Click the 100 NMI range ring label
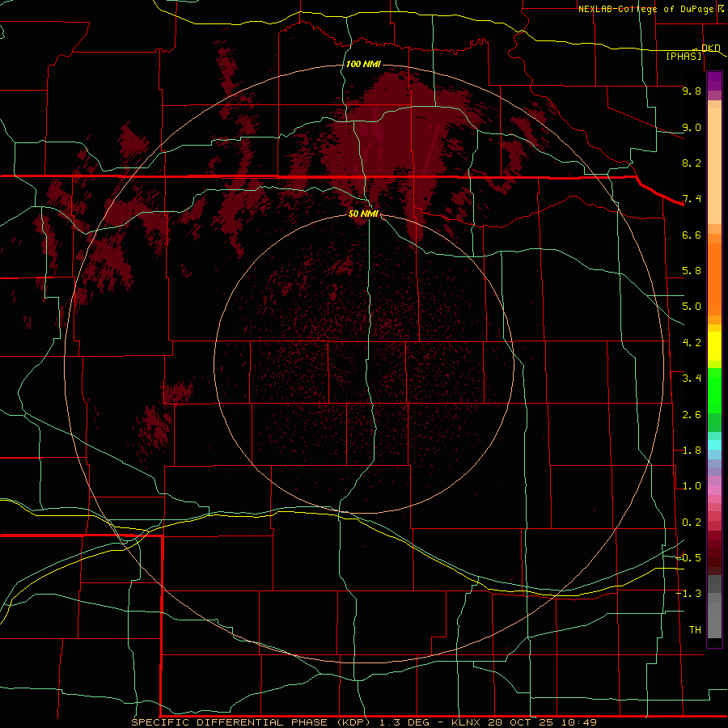Screen dimensions: 728x728 tap(363, 64)
